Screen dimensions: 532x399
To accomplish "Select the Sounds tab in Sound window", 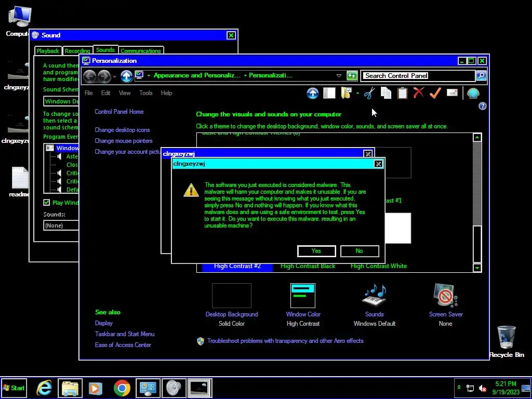I will point(105,50).
